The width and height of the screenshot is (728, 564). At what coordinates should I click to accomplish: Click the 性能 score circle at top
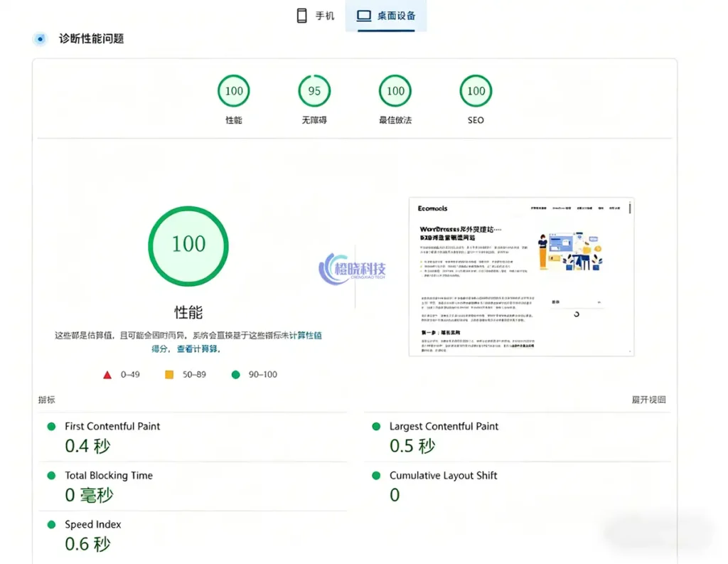tap(233, 91)
